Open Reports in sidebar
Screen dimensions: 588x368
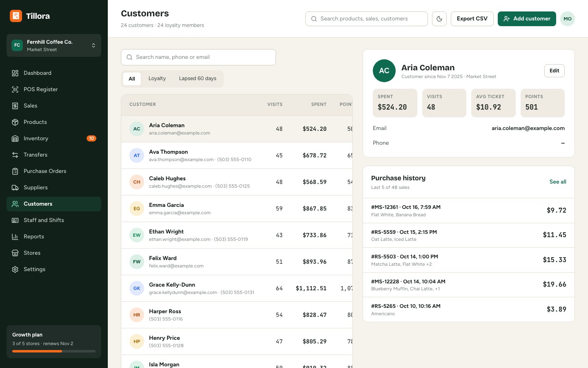(54, 237)
